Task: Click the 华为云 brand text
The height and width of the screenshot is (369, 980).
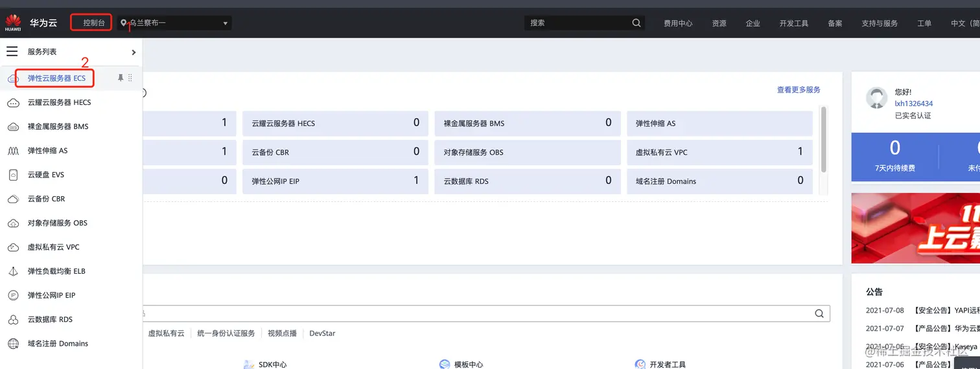Action: (43, 23)
